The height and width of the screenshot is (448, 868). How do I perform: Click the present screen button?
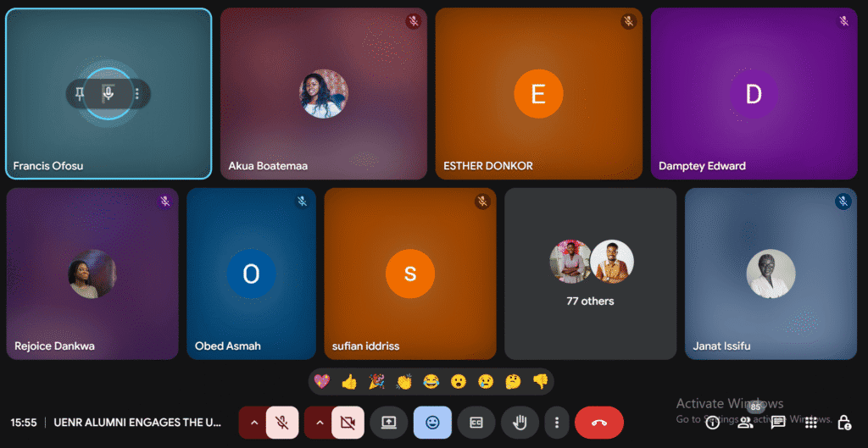[388, 422]
